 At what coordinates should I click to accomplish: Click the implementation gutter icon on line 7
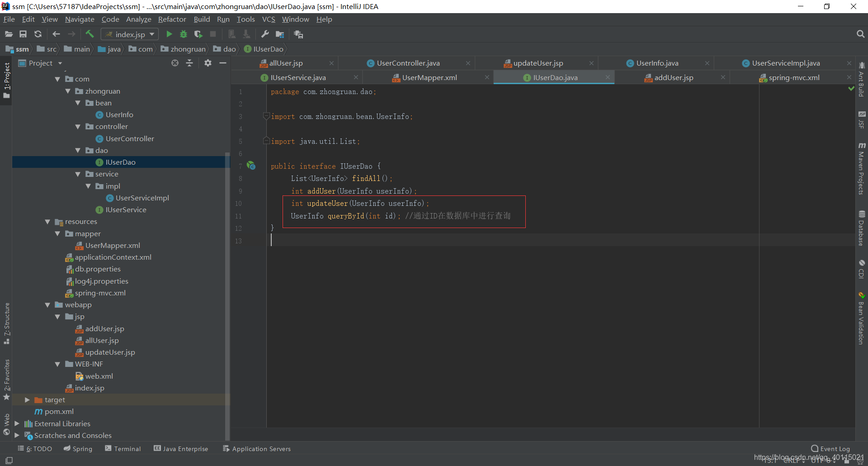coord(251,166)
